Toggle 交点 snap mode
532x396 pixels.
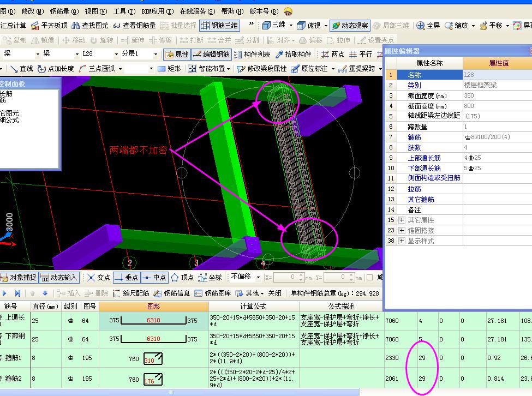pos(99,278)
